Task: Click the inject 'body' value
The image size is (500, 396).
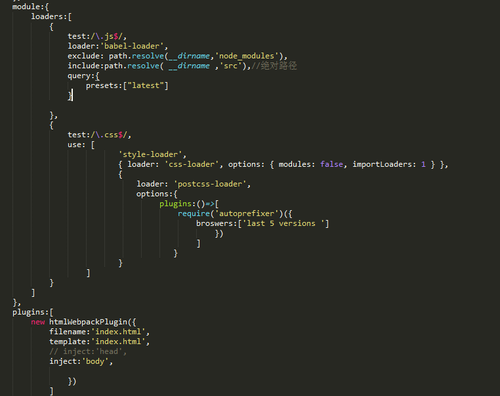Action: point(95,361)
